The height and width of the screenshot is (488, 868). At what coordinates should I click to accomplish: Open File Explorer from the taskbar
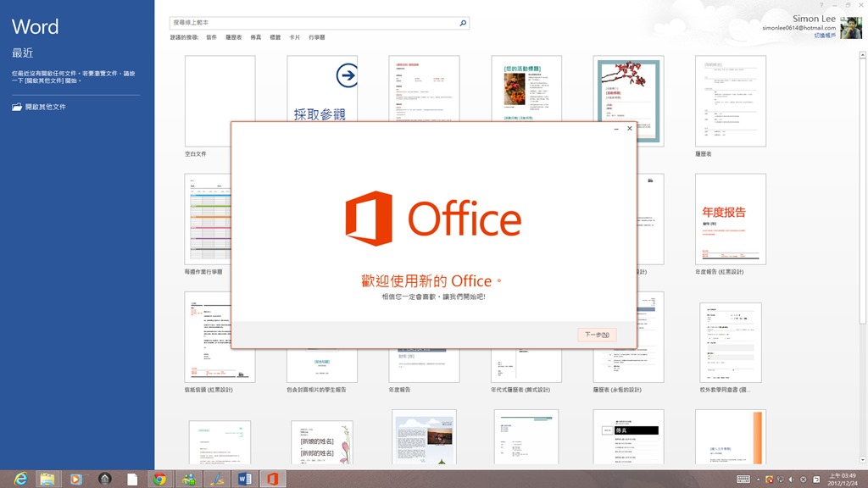(47, 480)
